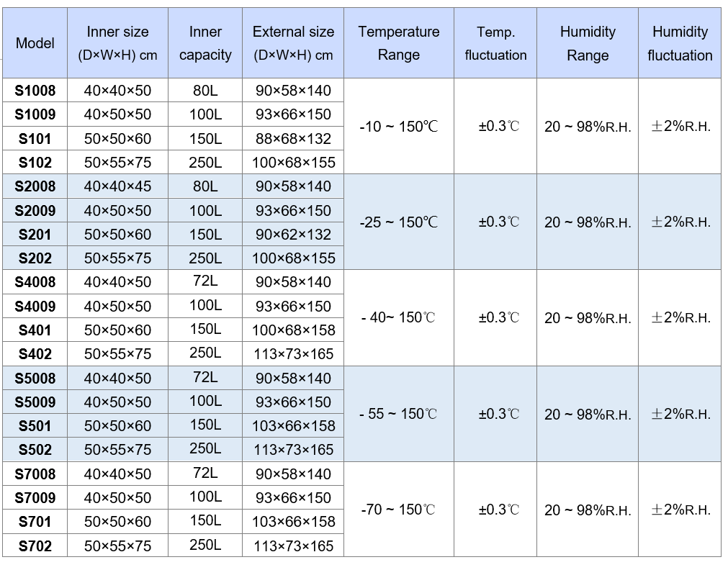Select the S1008 model cell
Image resolution: width=728 pixels, height=570 pixels.
(35, 90)
